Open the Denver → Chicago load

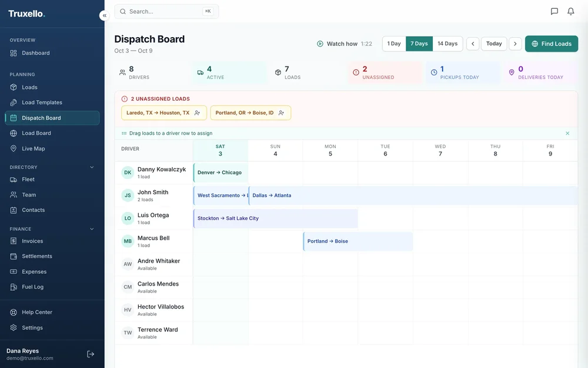click(220, 173)
